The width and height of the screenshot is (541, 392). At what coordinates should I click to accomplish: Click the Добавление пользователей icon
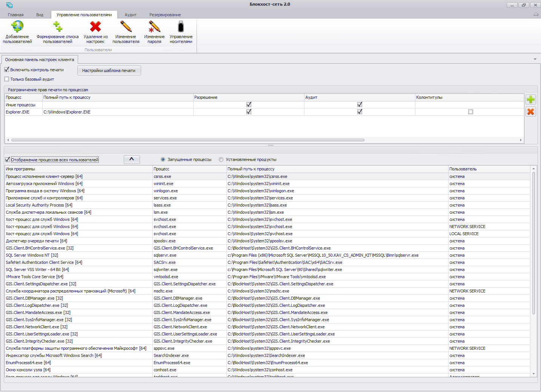click(x=17, y=27)
